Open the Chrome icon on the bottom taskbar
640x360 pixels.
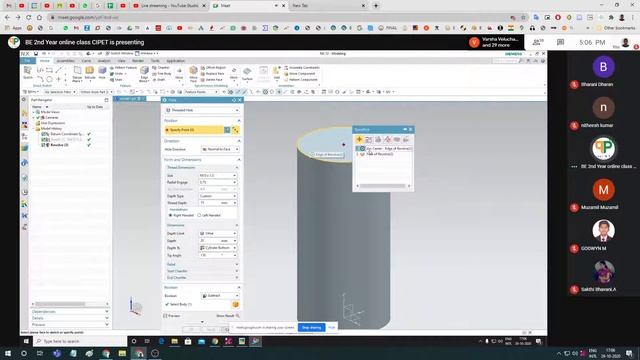tap(106, 353)
